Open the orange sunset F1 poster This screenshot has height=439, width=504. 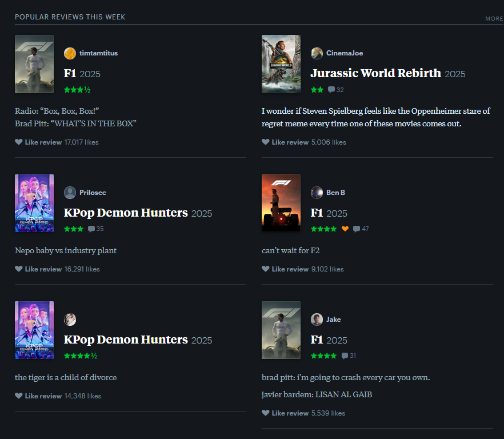[281, 203]
